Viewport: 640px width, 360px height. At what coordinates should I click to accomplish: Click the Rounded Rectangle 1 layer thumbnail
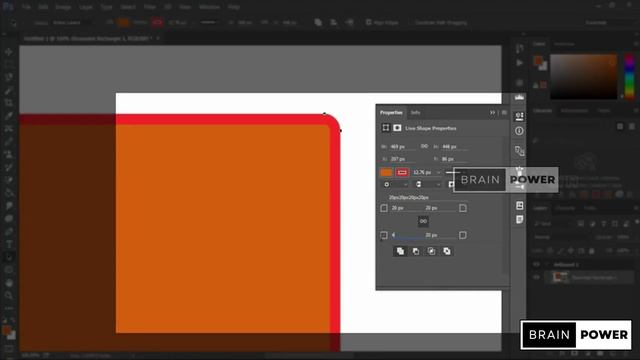tap(560, 278)
